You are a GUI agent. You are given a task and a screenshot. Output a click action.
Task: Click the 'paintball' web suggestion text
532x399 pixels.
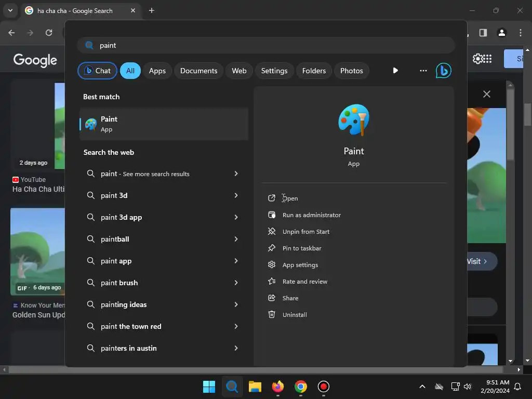pos(115,239)
